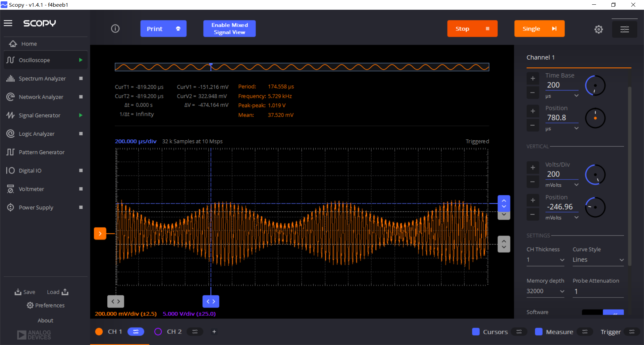Screen dimensions: 644x345
Task: Click the Volts/Div knob
Action: 595,175
